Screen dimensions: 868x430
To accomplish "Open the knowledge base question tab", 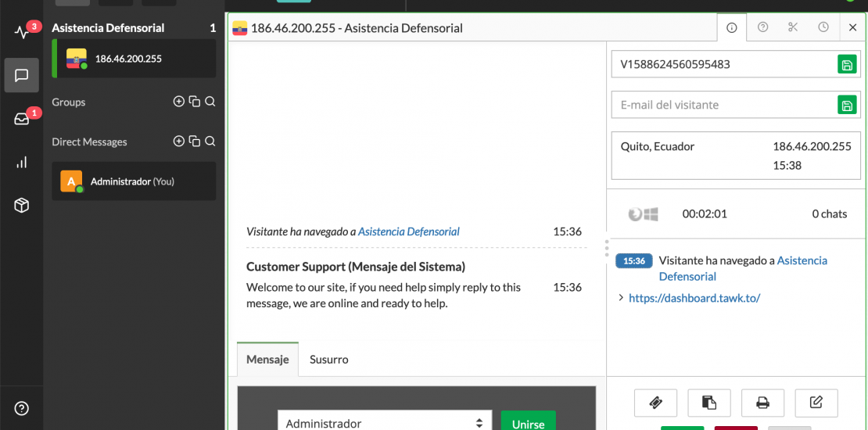I will (762, 27).
